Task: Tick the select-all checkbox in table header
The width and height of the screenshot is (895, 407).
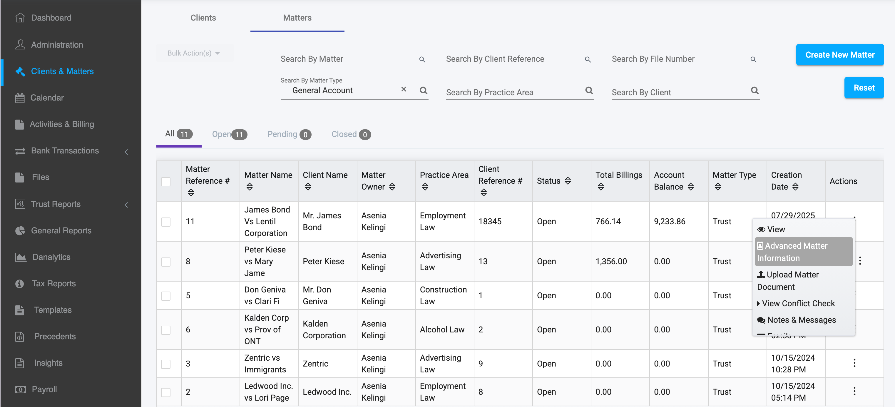Action: (166, 181)
